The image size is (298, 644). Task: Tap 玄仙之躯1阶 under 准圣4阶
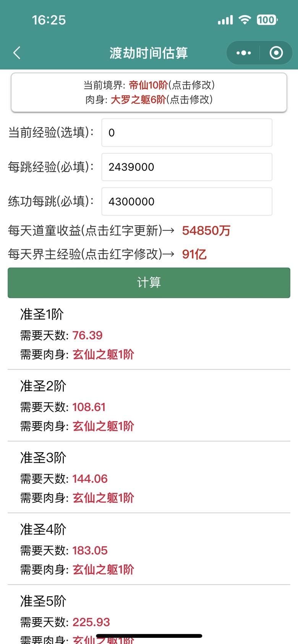(x=103, y=570)
